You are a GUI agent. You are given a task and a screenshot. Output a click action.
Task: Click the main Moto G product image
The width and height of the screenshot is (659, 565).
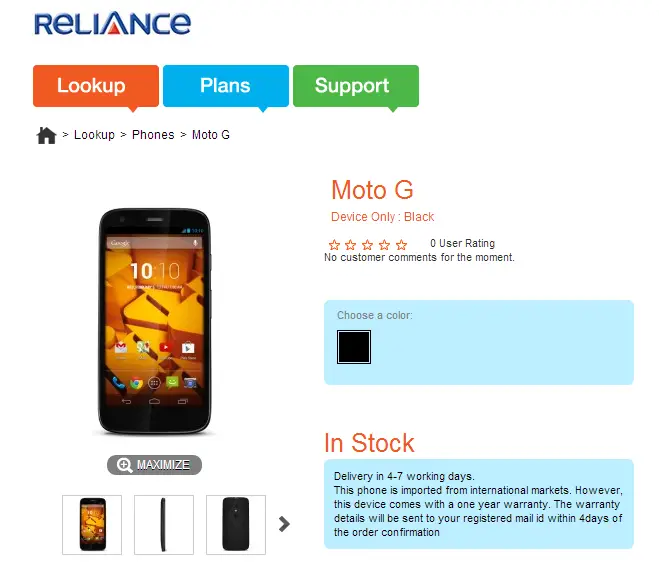click(155, 321)
